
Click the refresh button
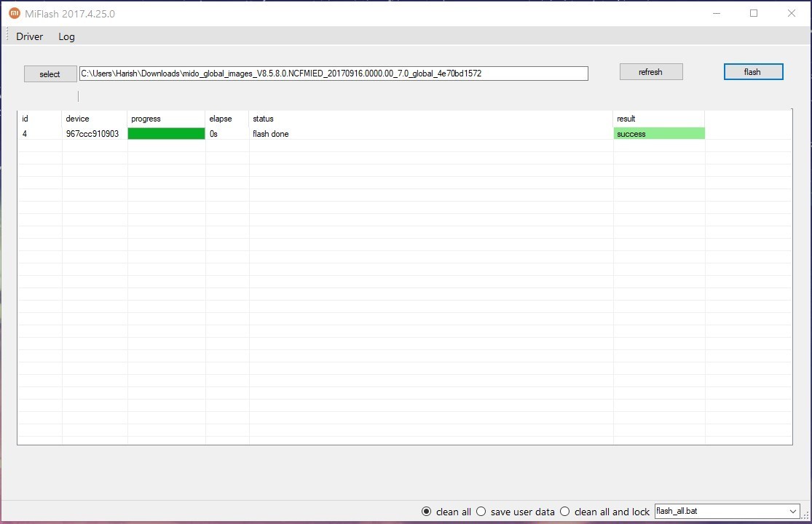point(651,72)
